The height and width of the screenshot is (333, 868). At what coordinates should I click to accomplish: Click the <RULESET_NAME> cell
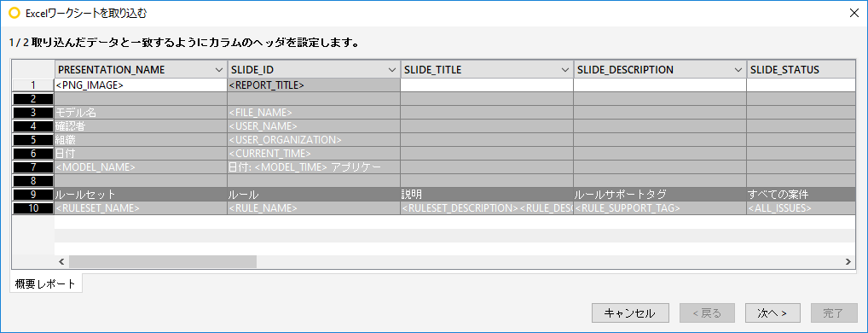[141, 208]
